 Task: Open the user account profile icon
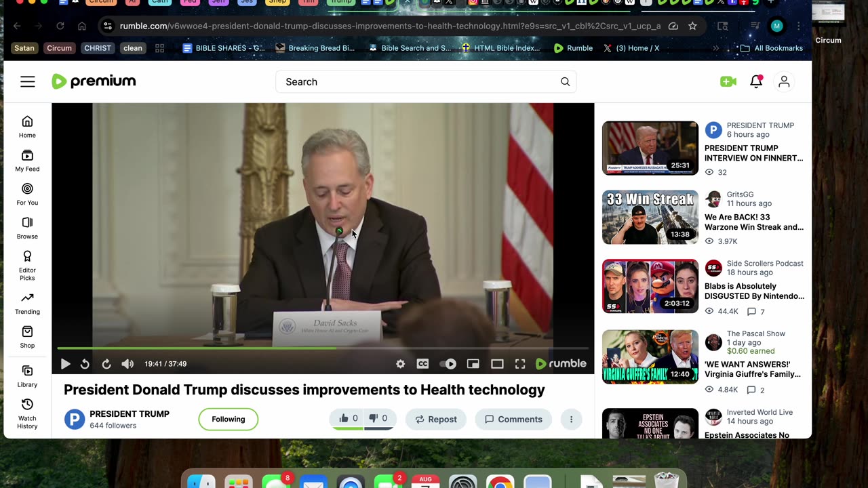(x=784, y=81)
